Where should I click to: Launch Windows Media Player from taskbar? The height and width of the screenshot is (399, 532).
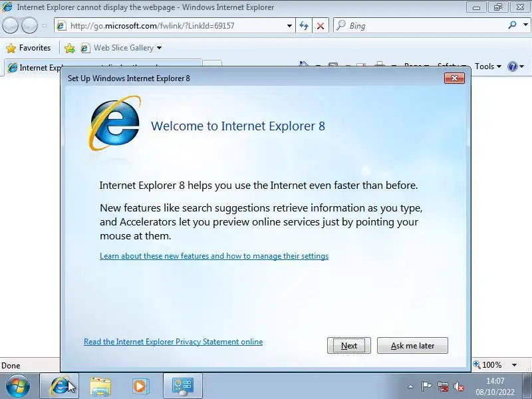(140, 386)
